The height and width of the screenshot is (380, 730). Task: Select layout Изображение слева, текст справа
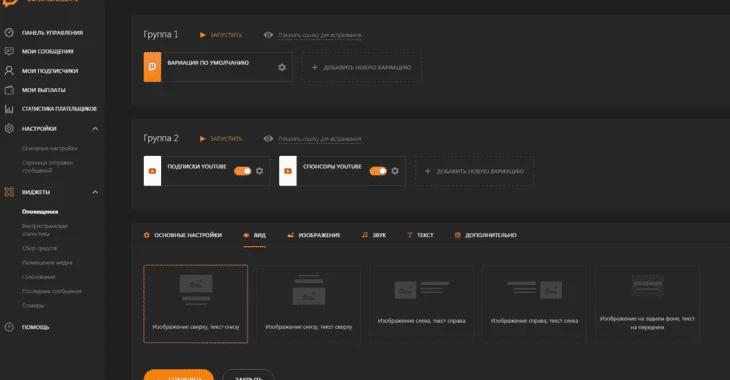click(x=421, y=304)
